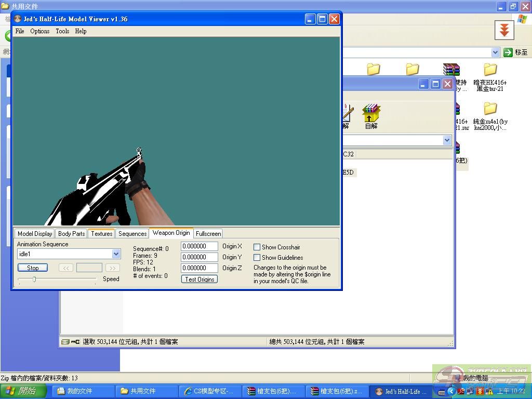Viewport: 532px width, 399px height.
Task: Click the orange double-arrow download icon
Action: tap(503, 31)
